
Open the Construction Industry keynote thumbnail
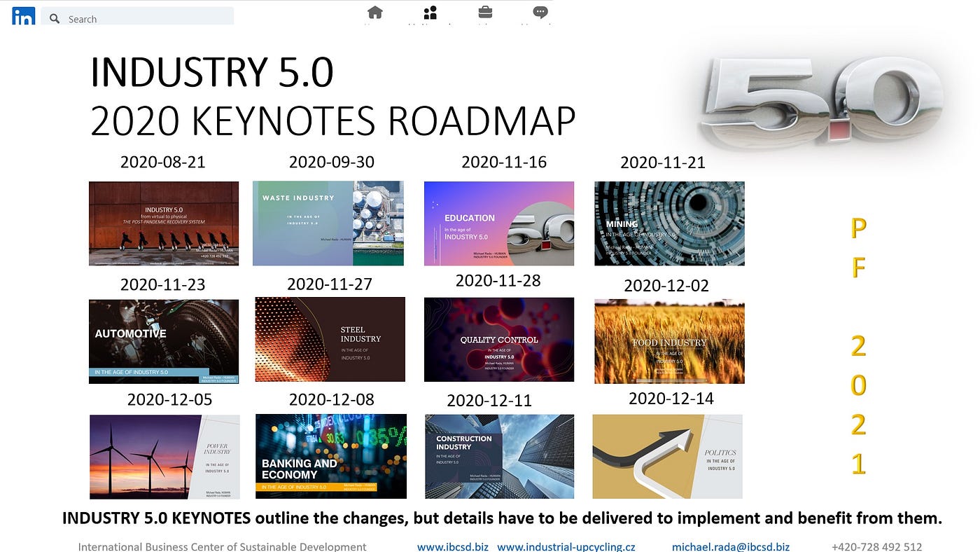pyautogui.click(x=500, y=456)
